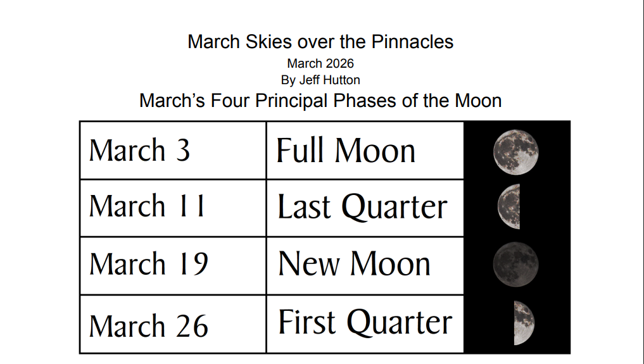Select the "First Quarter" phase label
Image resolution: width=644 pixels, height=364 pixels.
(365, 322)
